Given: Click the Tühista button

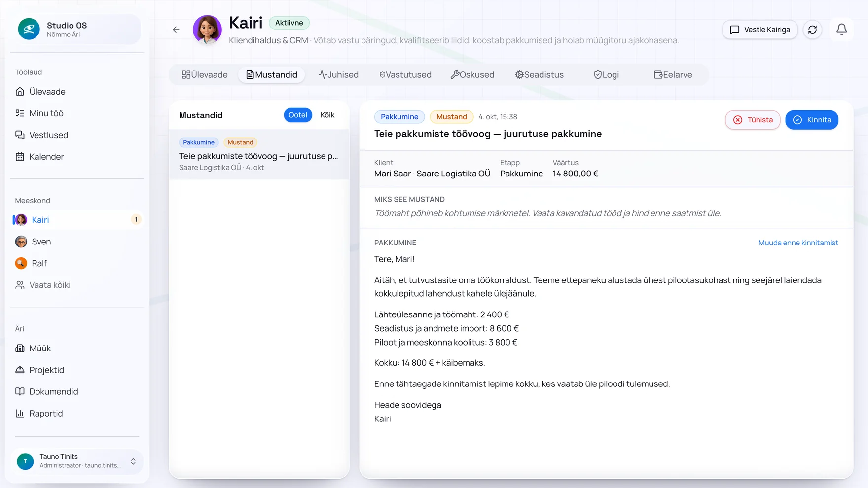Looking at the screenshot, I should click(753, 120).
